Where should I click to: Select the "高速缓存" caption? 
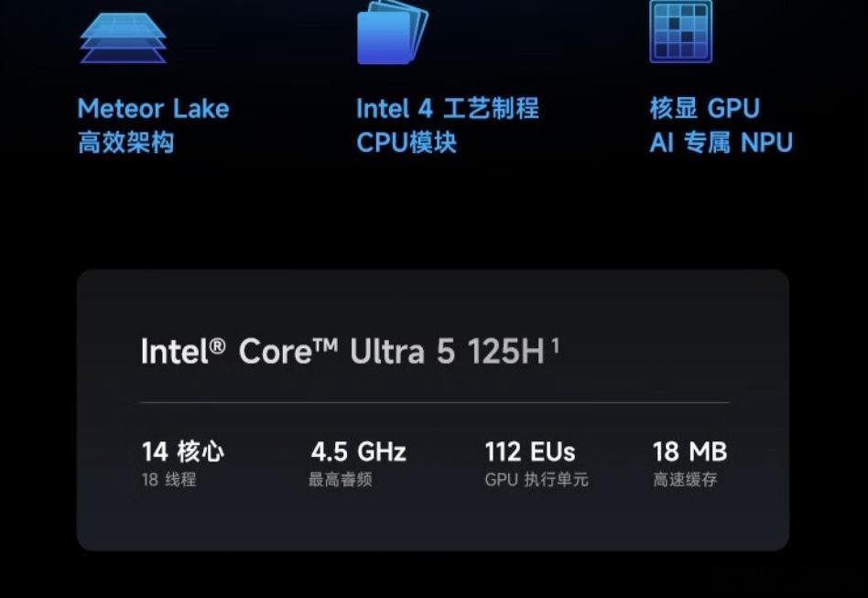[685, 479]
